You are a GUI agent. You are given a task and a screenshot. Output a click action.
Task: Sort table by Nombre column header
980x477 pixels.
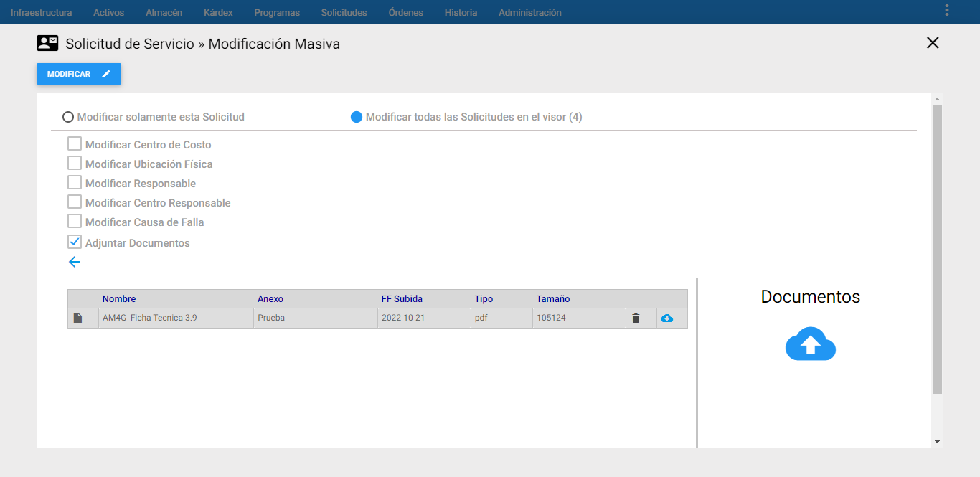(x=119, y=298)
